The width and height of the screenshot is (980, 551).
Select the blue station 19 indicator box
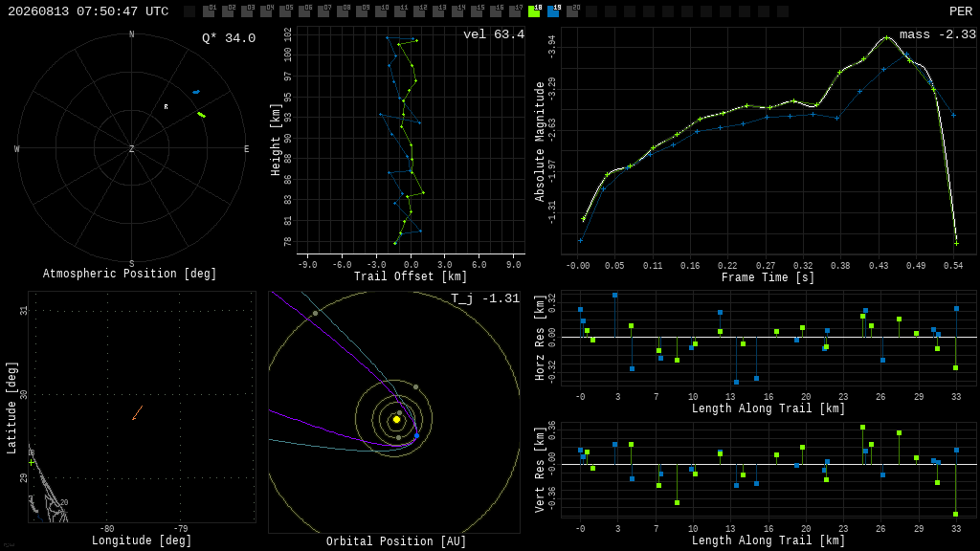coord(554,11)
